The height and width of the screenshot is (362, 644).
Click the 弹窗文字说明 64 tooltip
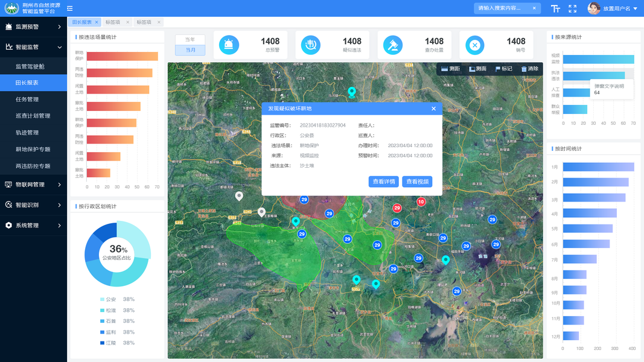coord(611,89)
